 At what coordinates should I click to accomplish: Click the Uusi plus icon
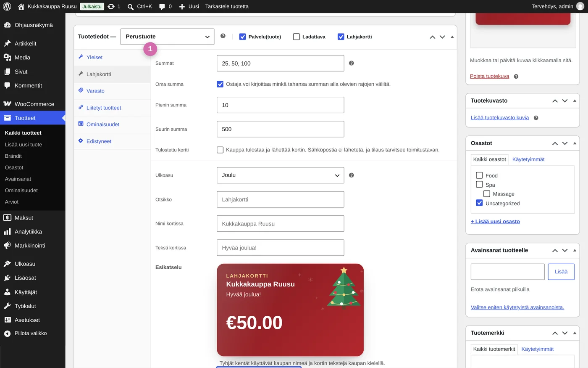pos(182,7)
